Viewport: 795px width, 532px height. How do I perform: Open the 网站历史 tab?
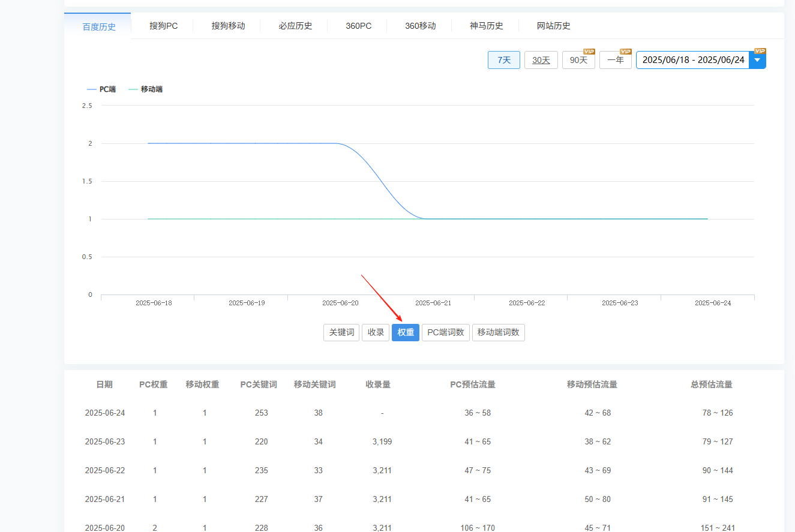click(553, 26)
